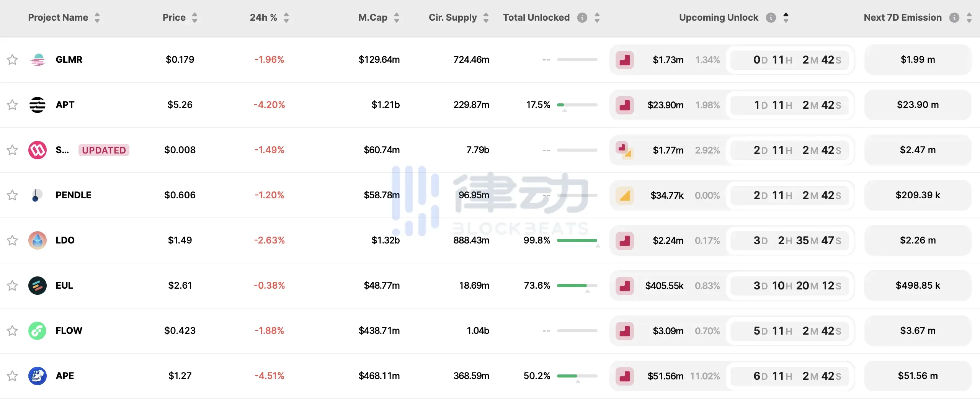Star the FLOW project row
Screen dimensions: 980x402
pyautogui.click(x=12, y=331)
